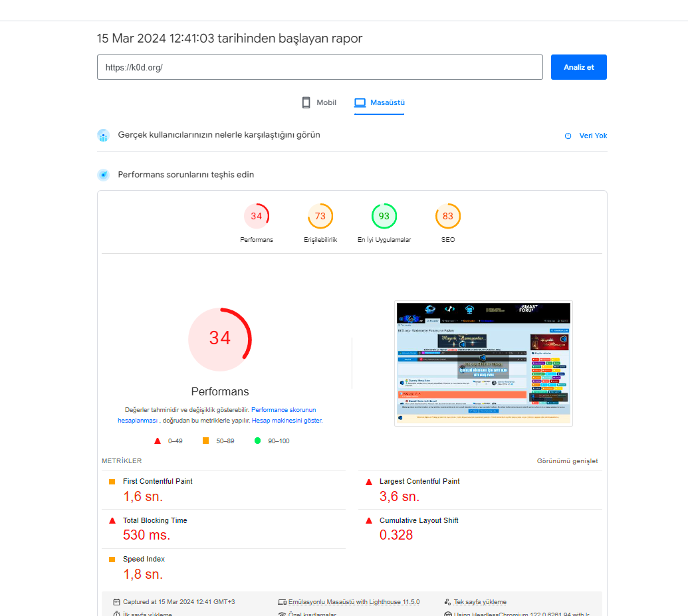Click the report date heading text
The height and width of the screenshot is (616, 688).
click(229, 39)
